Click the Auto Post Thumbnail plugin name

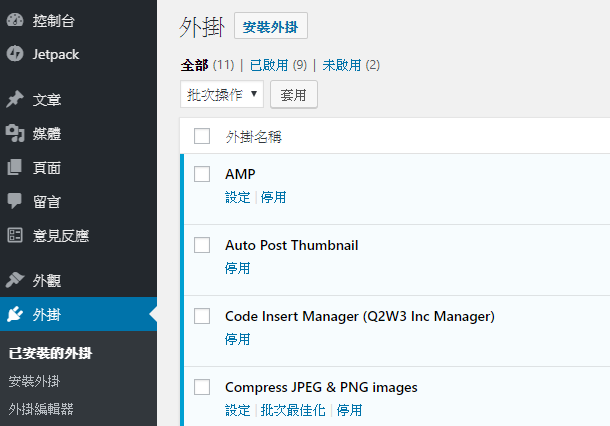(291, 245)
